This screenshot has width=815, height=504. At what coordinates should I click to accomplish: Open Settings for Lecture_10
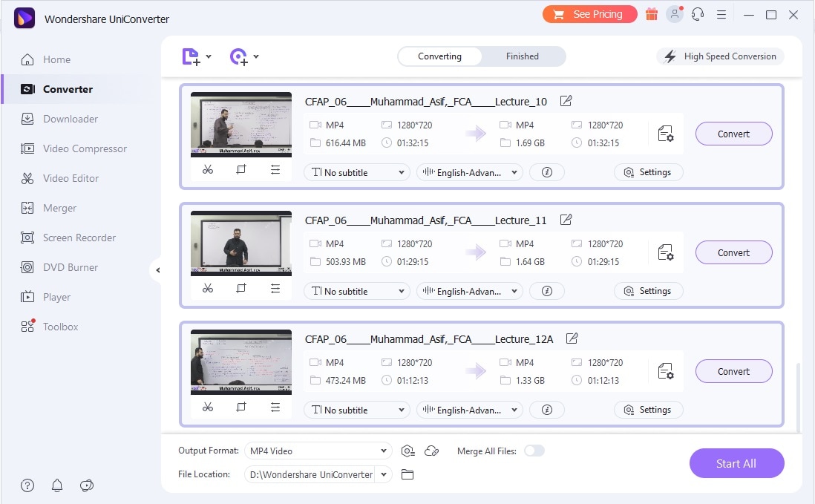coord(648,172)
